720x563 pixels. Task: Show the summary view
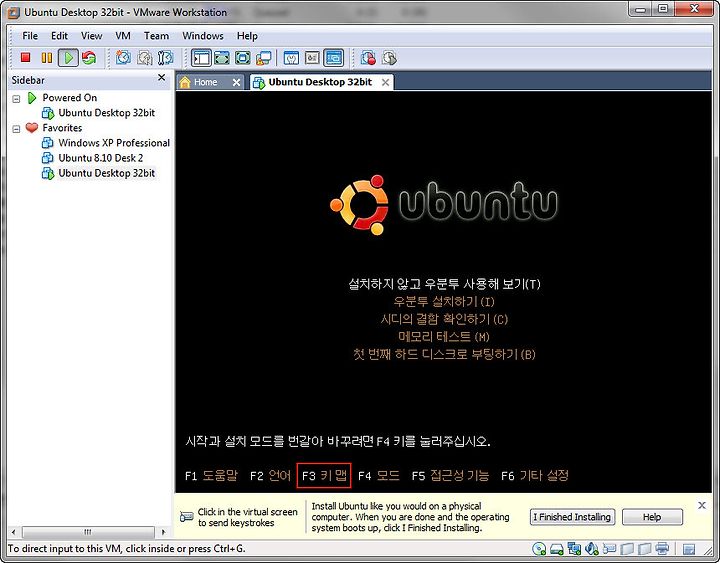pyautogui.click(x=292, y=58)
